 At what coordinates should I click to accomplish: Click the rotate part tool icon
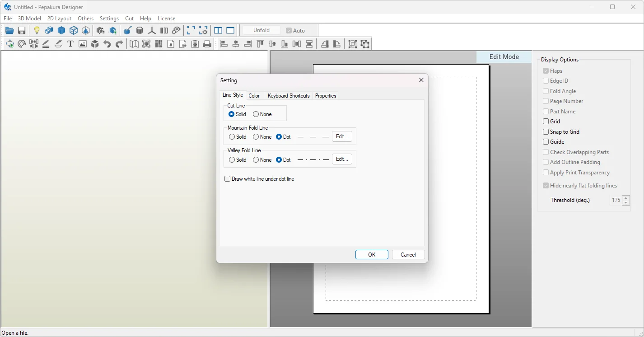(22, 44)
